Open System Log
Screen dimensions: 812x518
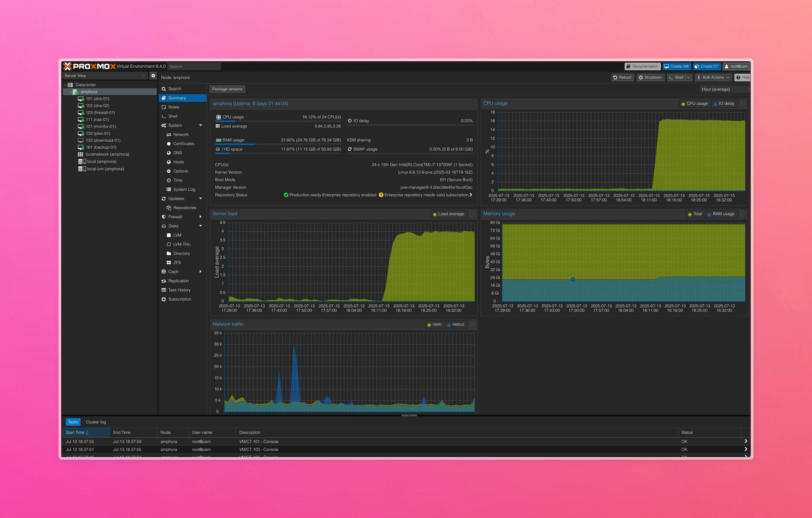(x=182, y=189)
